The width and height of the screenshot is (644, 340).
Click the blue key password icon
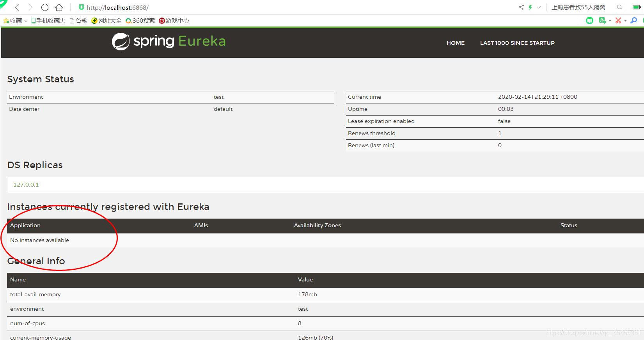click(x=634, y=21)
